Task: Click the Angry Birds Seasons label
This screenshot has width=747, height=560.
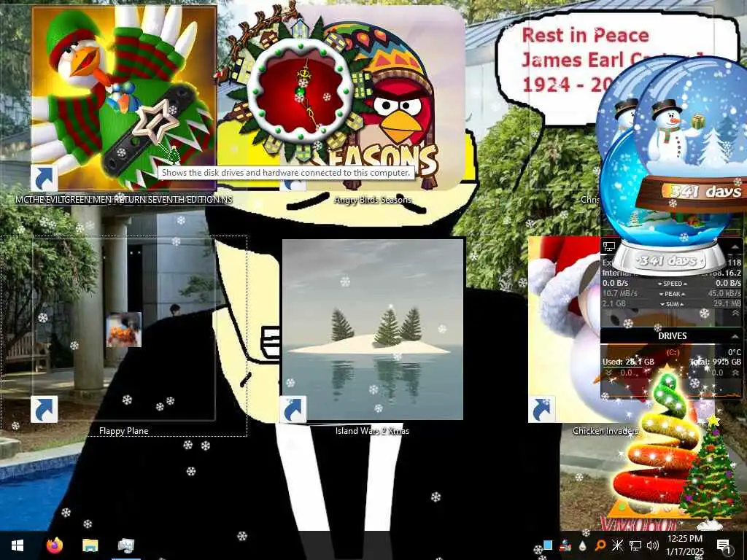Action: click(373, 200)
